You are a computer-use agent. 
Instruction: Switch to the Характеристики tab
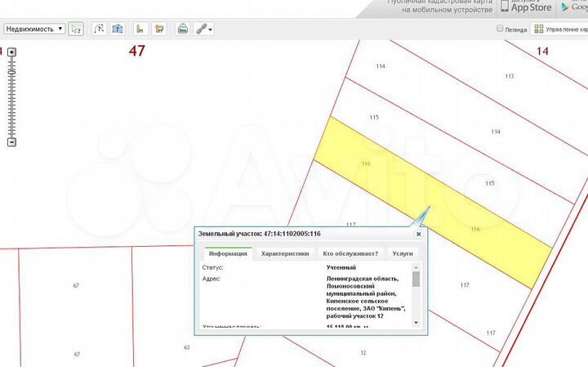pyautogui.click(x=285, y=253)
